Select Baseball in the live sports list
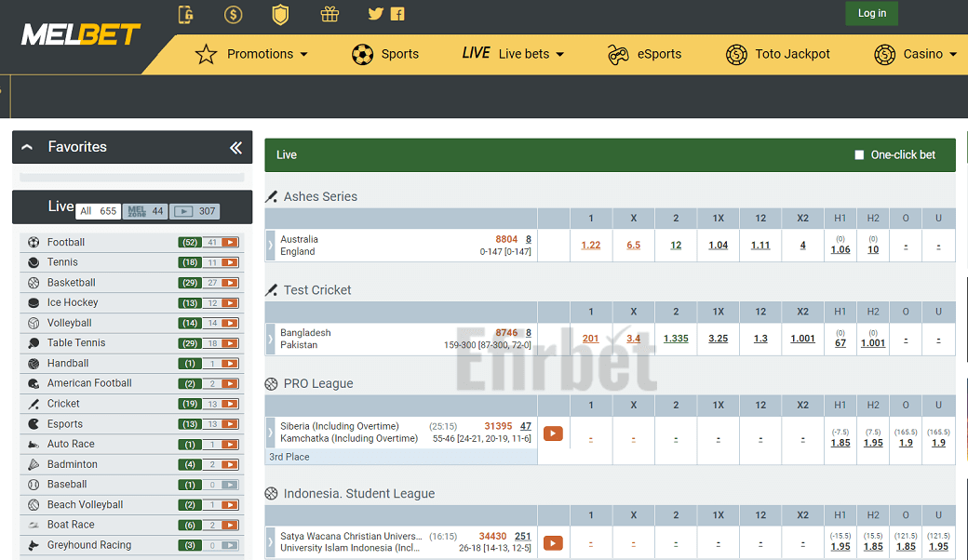This screenshot has width=968, height=560. (x=67, y=484)
